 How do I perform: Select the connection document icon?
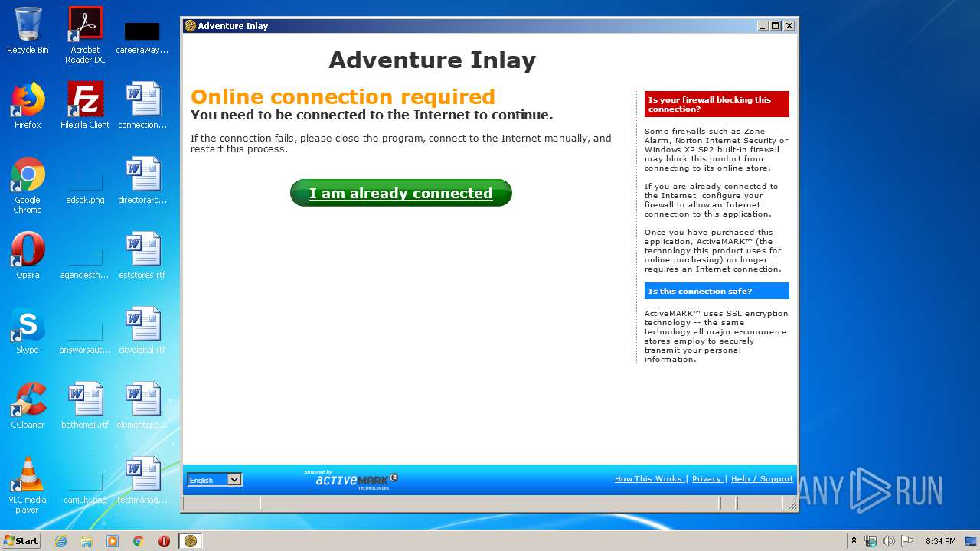click(x=142, y=106)
